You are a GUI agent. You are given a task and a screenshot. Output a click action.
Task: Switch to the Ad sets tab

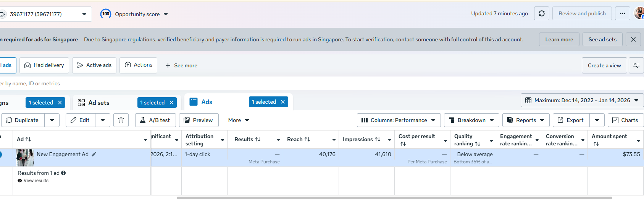point(98,103)
